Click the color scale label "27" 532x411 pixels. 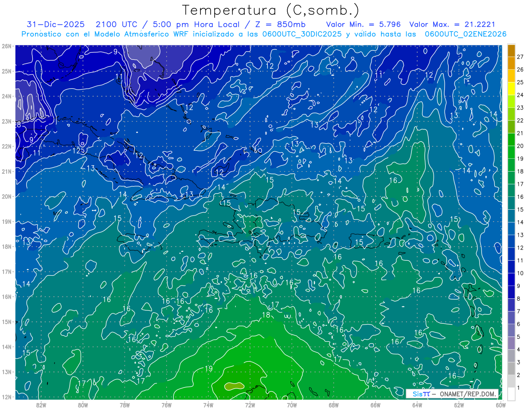[520, 57]
